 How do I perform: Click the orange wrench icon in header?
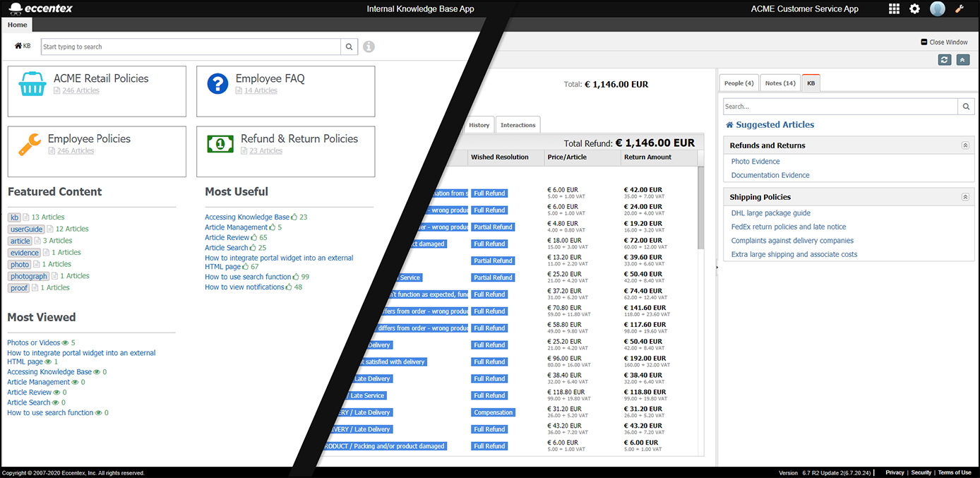[x=960, y=8]
